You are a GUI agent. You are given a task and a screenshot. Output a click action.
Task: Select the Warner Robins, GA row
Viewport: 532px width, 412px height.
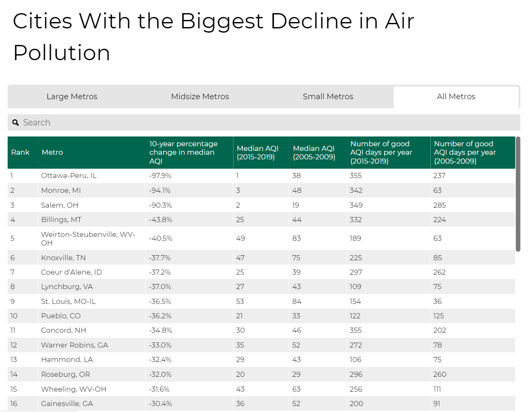75,345
